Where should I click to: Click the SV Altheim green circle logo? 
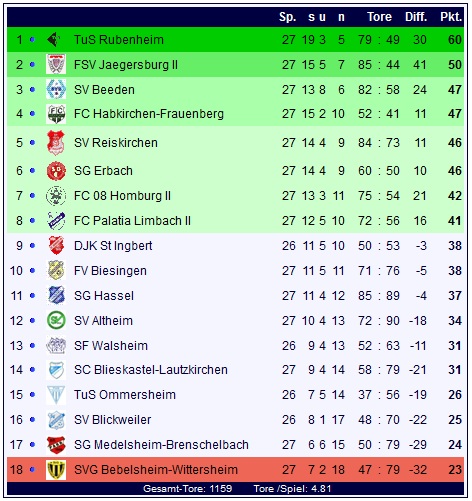click(x=56, y=321)
